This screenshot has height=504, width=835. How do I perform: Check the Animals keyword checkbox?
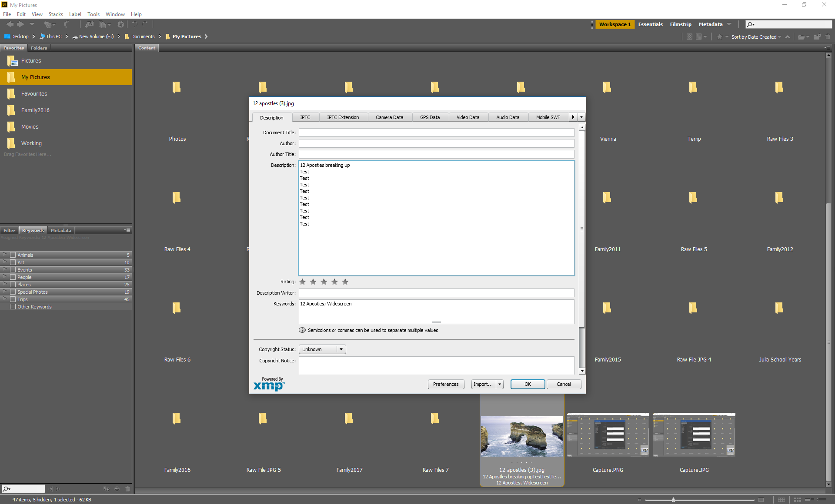pyautogui.click(x=13, y=255)
